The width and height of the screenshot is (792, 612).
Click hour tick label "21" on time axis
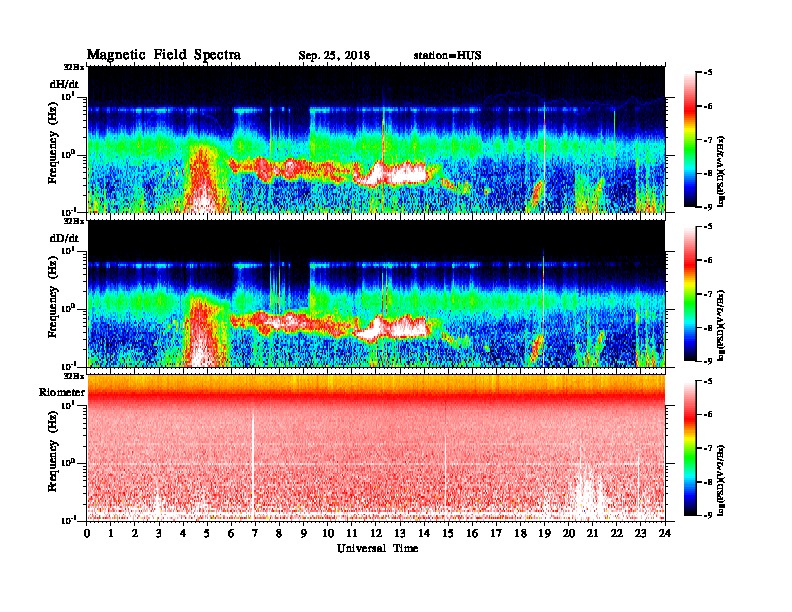(592, 533)
